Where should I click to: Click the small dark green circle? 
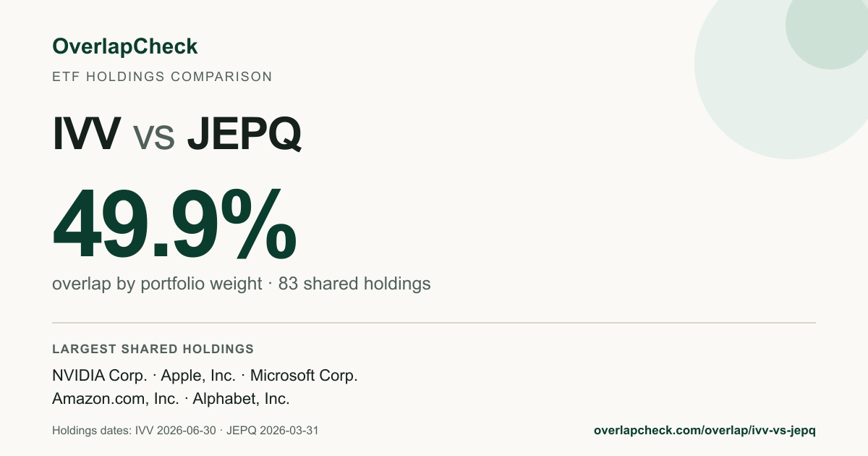tap(827, 33)
